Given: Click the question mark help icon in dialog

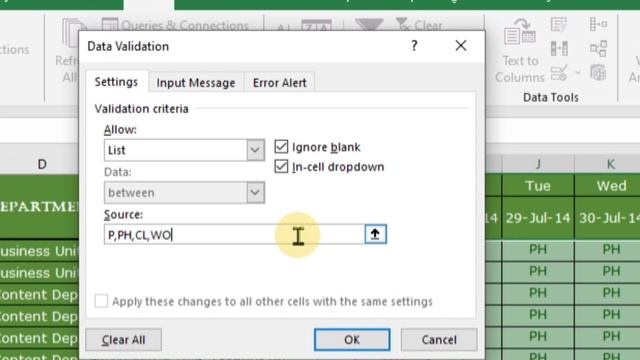Looking at the screenshot, I should point(414,45).
